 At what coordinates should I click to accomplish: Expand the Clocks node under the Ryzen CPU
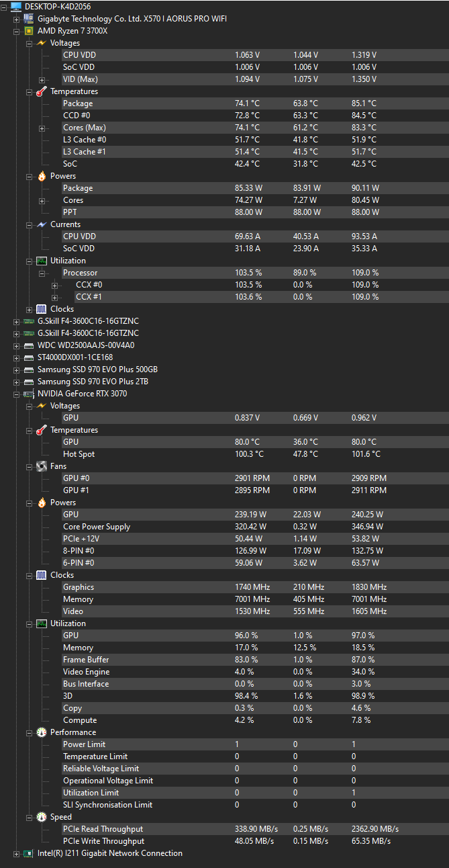pyautogui.click(x=29, y=309)
